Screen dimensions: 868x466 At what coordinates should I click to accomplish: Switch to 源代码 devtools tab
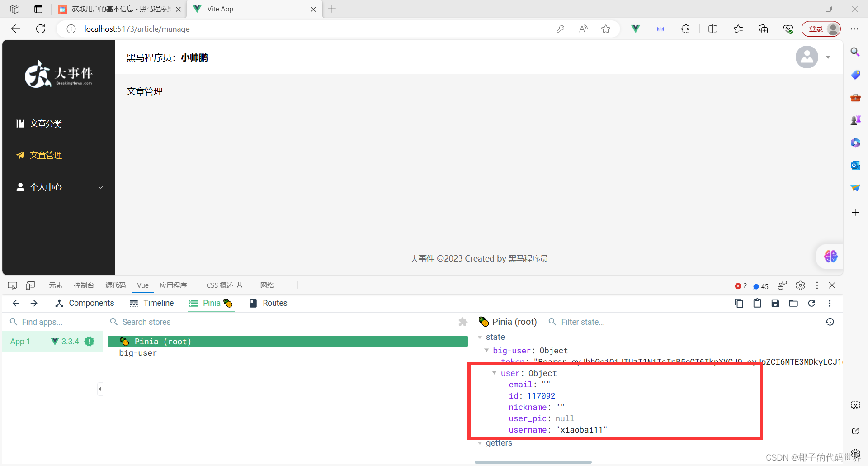tap(115, 285)
